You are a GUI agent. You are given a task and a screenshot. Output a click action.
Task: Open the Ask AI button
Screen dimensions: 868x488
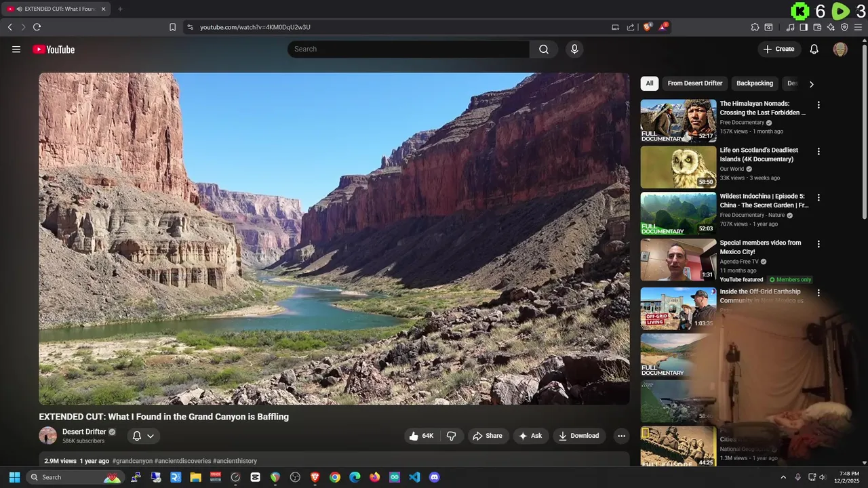(530, 436)
